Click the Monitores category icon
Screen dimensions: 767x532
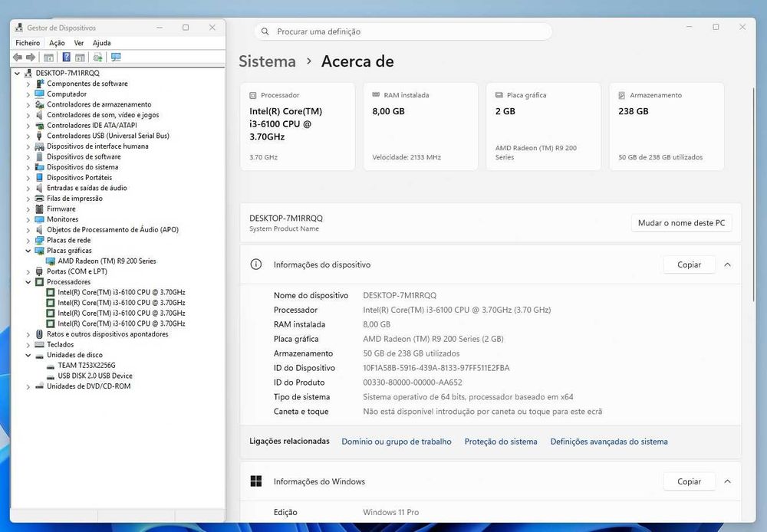click(x=39, y=219)
